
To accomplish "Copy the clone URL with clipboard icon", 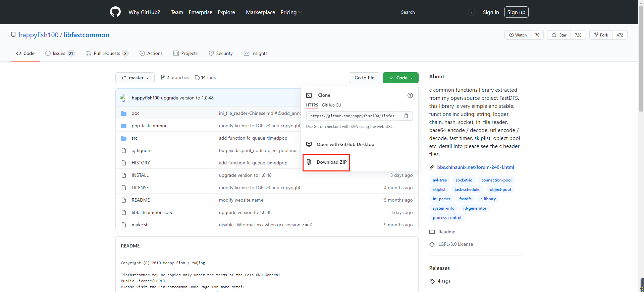I will (406, 116).
